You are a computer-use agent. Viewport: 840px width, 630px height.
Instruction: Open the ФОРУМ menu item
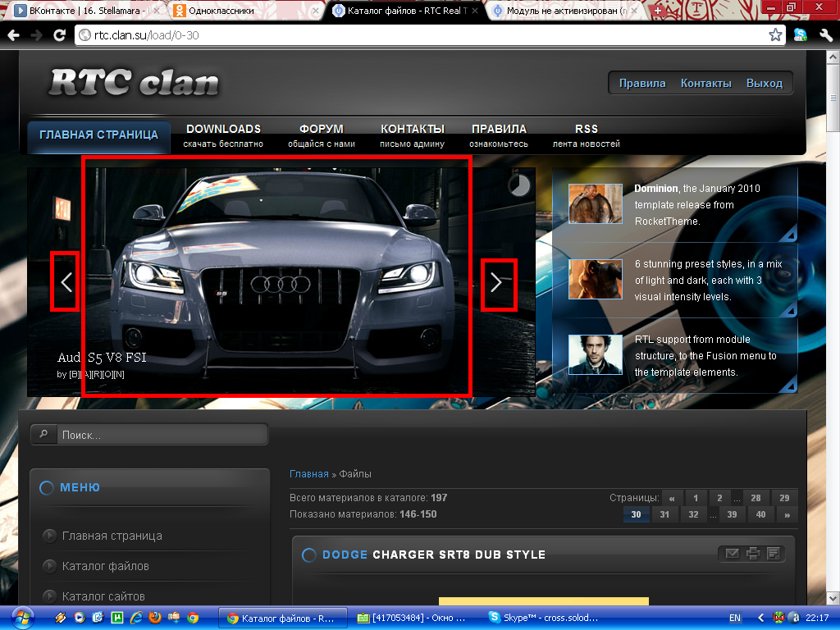pyautogui.click(x=322, y=135)
